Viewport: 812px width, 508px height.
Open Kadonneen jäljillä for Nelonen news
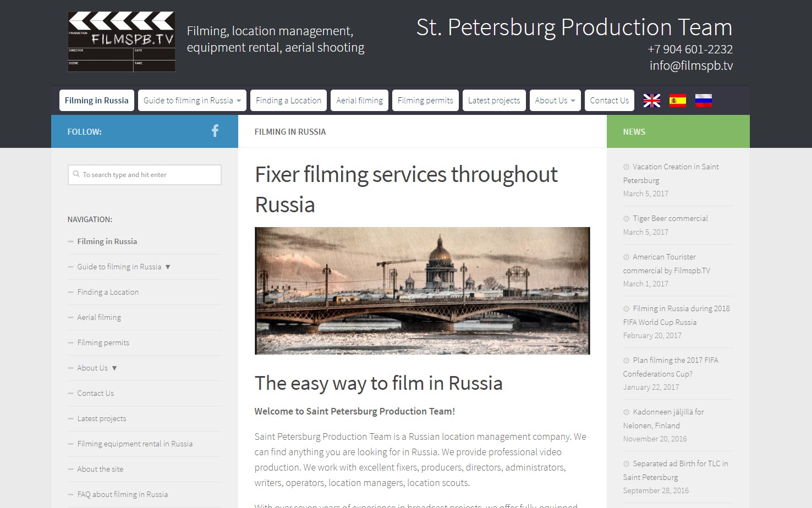pos(663,418)
